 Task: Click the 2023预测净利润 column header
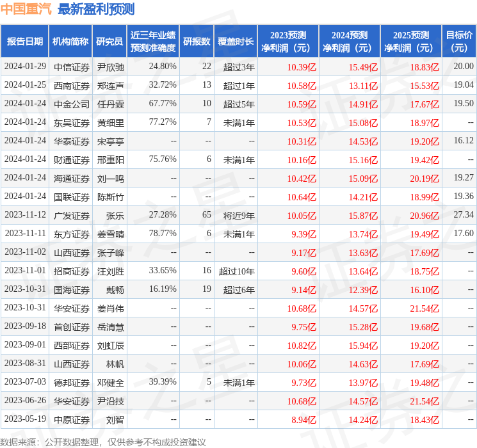(288, 42)
